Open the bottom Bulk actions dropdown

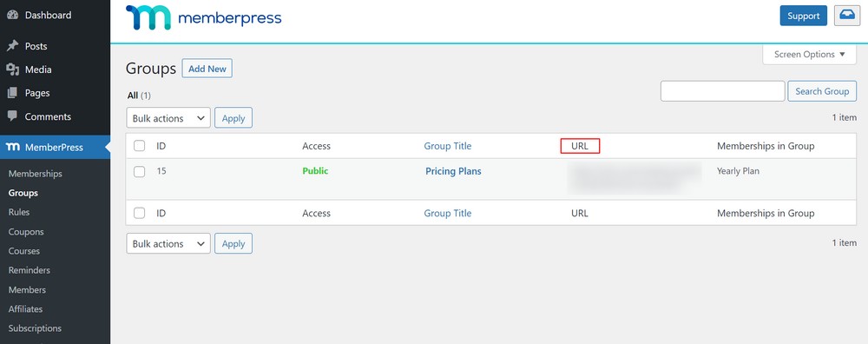point(168,244)
